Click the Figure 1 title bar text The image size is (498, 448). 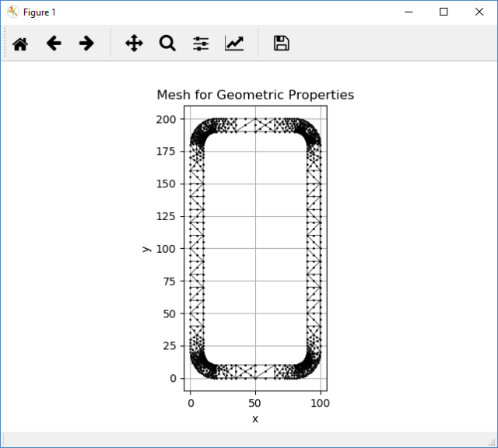[x=40, y=12]
